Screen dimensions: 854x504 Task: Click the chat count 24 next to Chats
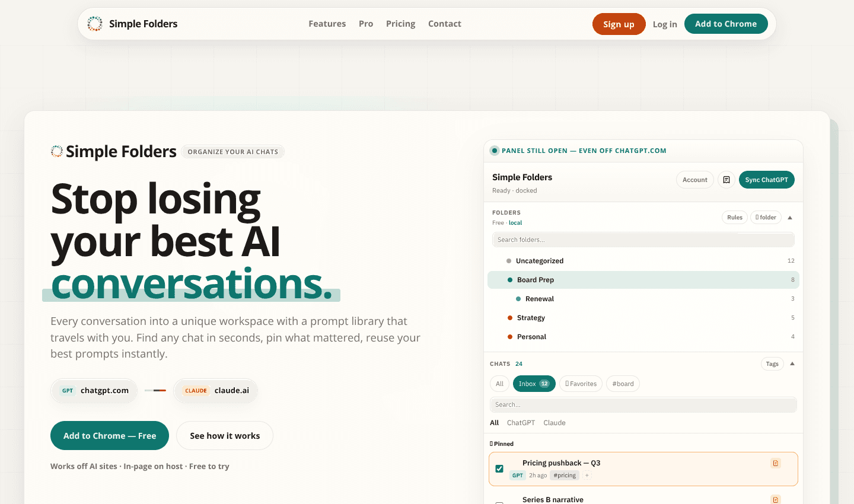click(x=519, y=364)
